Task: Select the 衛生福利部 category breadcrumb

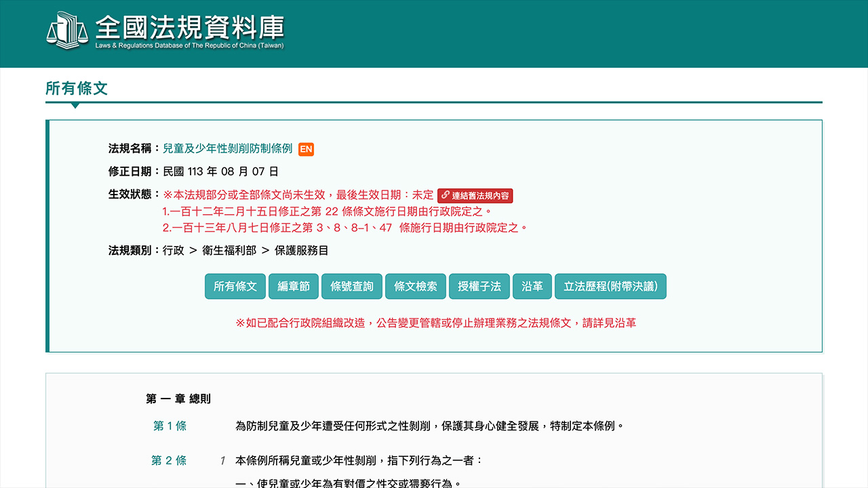Action: pos(229,251)
